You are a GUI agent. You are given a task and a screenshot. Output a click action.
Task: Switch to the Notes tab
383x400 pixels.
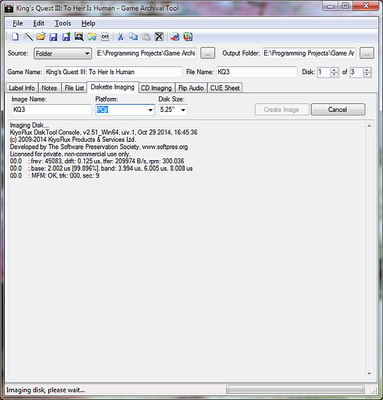point(49,88)
